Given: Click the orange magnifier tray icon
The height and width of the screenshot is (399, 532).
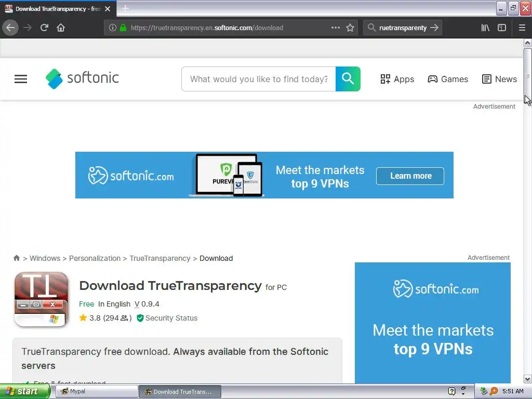Looking at the screenshot, I should point(494,391).
